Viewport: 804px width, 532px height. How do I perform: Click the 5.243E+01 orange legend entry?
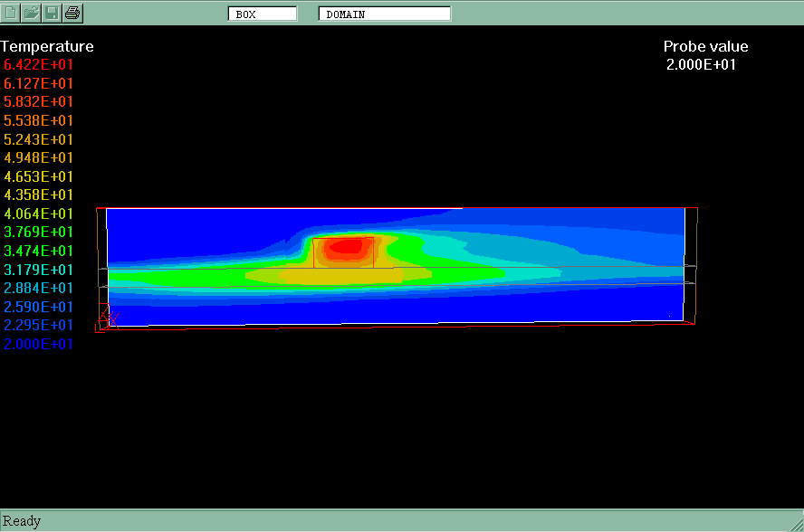39,139
